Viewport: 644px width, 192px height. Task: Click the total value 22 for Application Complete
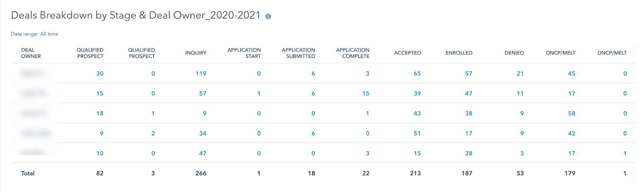point(365,174)
